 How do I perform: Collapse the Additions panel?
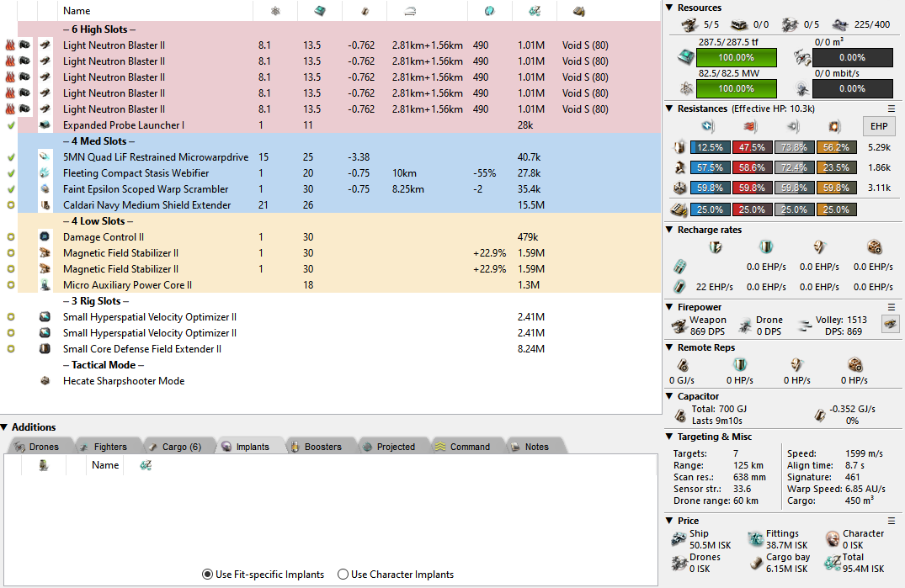point(5,427)
